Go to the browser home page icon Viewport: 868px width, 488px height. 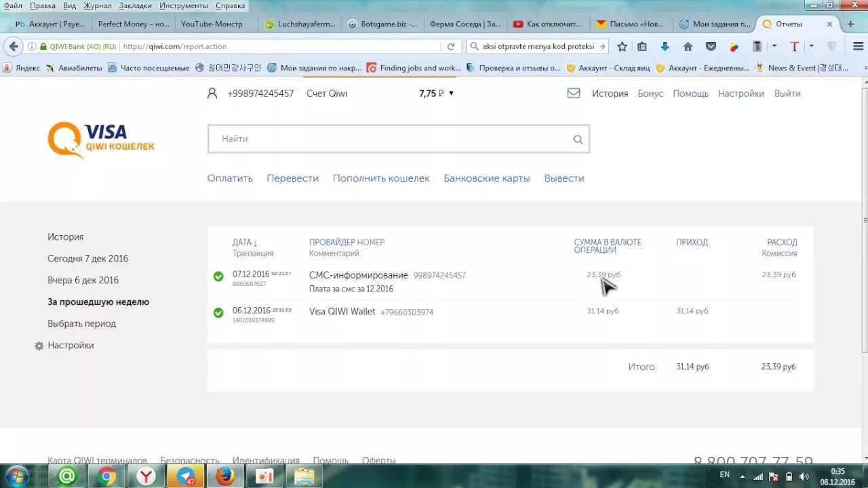[x=688, y=47]
